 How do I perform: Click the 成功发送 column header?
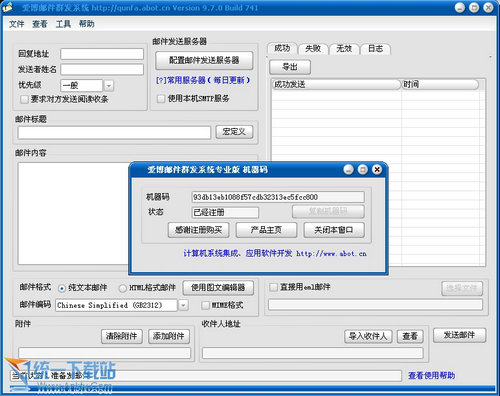coord(336,84)
